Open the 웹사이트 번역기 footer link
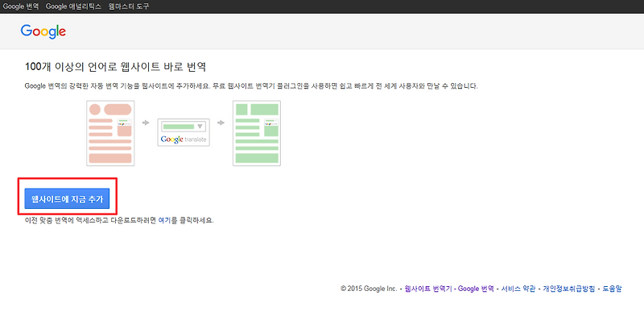This screenshot has width=644, height=312. point(428,289)
